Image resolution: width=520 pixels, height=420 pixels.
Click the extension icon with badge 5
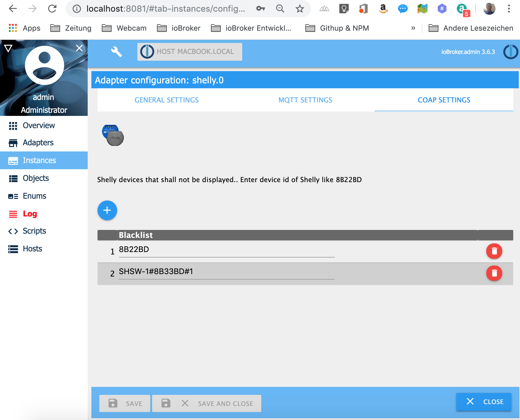[x=463, y=10]
